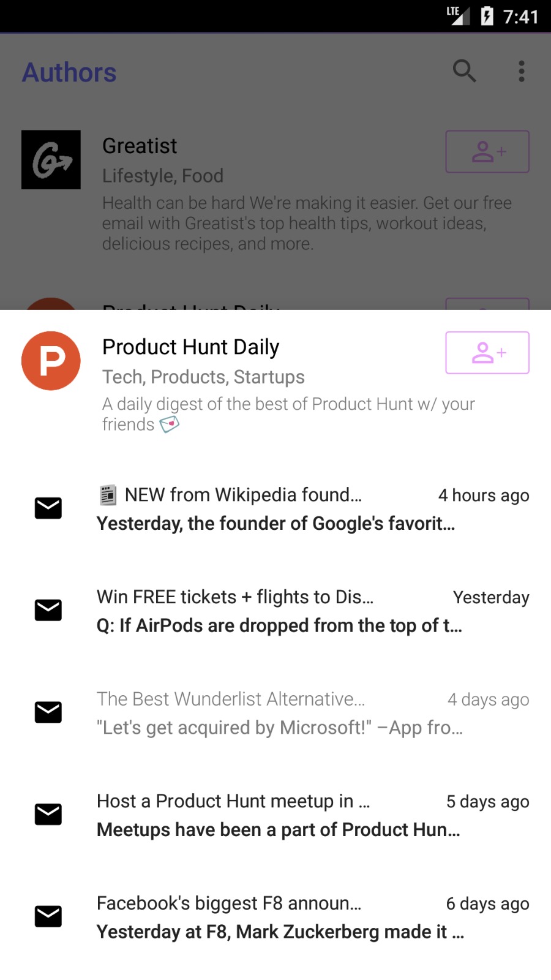551x980 pixels.
Task: Click envelope icon beside Wunderlist Alternative email
Action: (48, 712)
